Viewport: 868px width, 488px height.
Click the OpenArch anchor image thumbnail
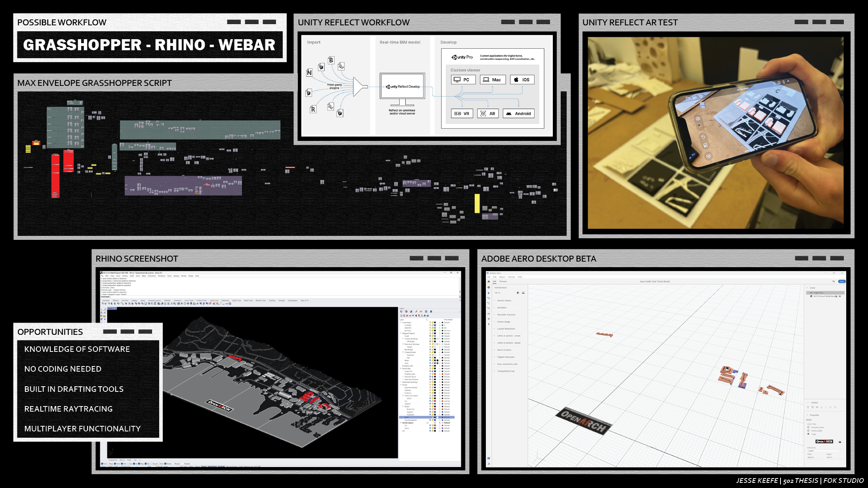[824, 441]
